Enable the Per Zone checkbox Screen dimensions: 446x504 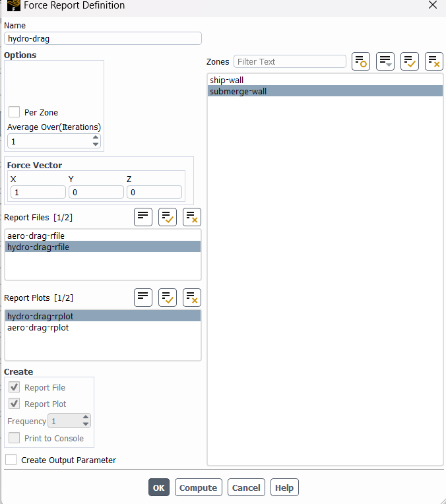point(15,113)
